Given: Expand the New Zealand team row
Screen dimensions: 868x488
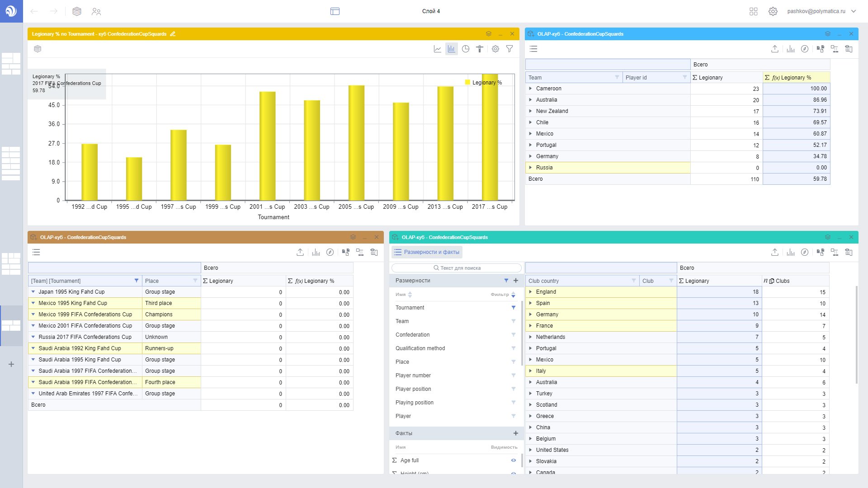Looking at the screenshot, I should pyautogui.click(x=531, y=111).
